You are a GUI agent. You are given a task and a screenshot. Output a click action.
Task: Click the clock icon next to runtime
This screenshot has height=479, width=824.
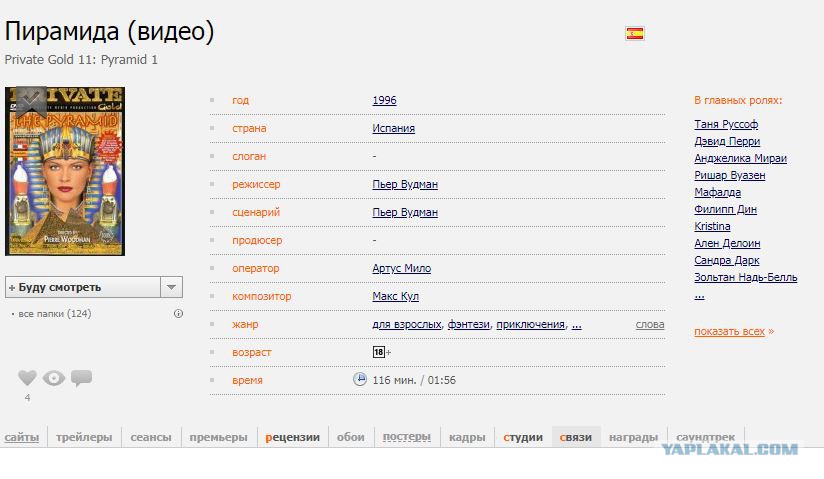coord(360,379)
